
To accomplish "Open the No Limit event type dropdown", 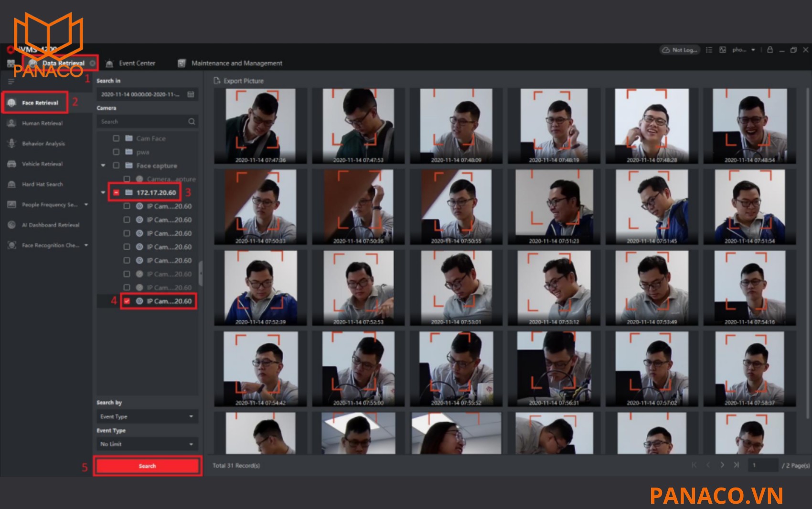I will click(x=147, y=444).
